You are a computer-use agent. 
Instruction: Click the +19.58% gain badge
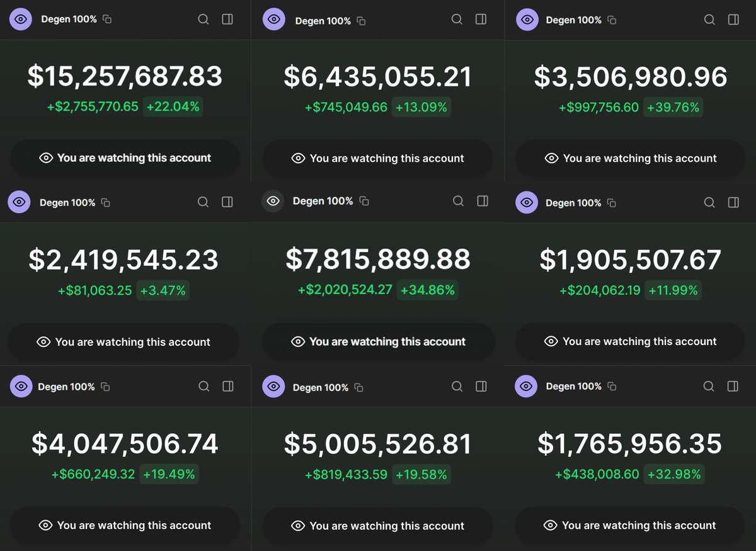click(421, 474)
